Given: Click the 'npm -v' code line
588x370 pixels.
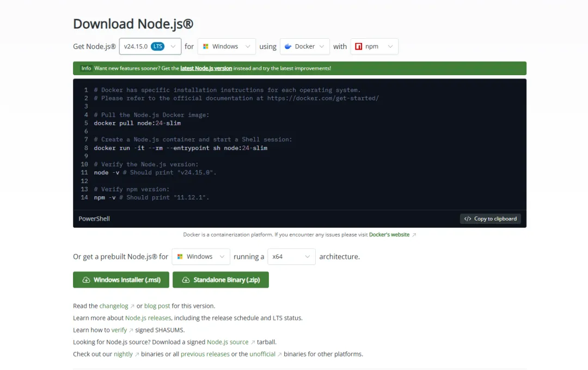Looking at the screenshot, I should [x=151, y=197].
